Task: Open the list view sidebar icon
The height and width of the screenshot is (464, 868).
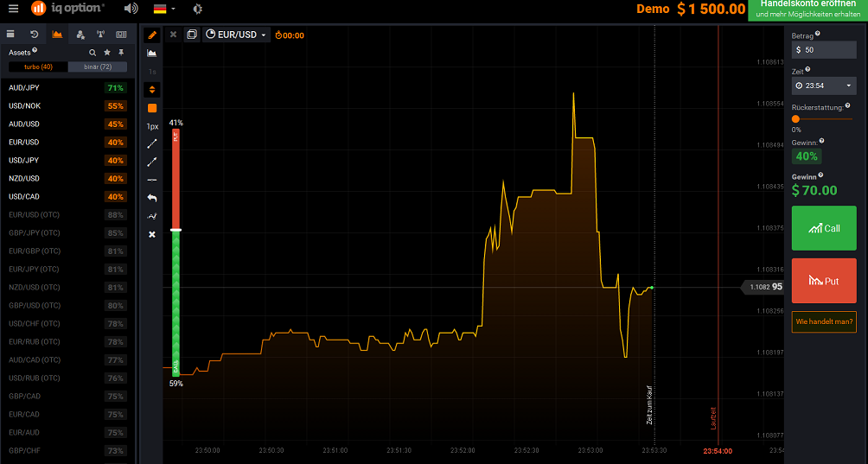Action: click(x=10, y=35)
